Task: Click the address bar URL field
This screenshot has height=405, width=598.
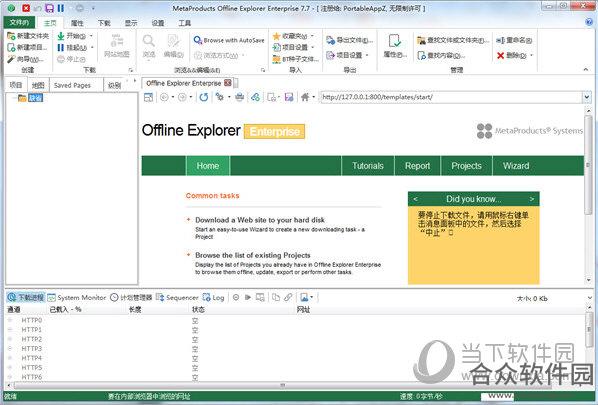Action: (451, 97)
